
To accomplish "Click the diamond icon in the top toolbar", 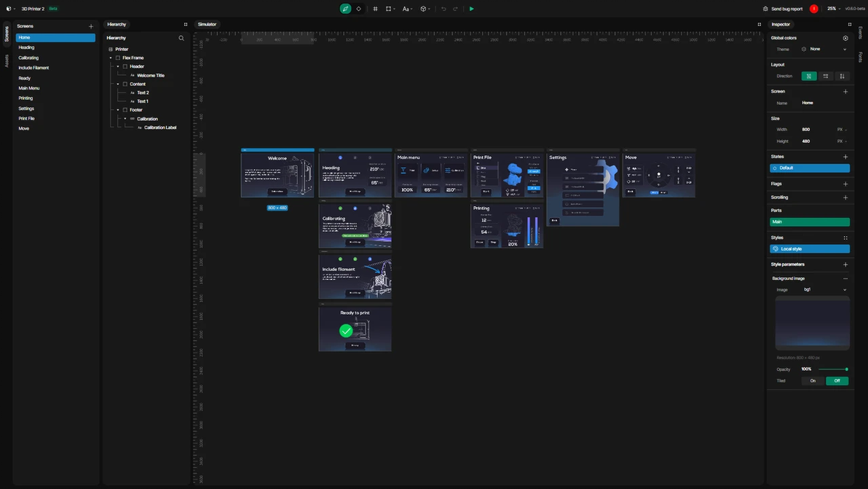I will click(x=358, y=9).
